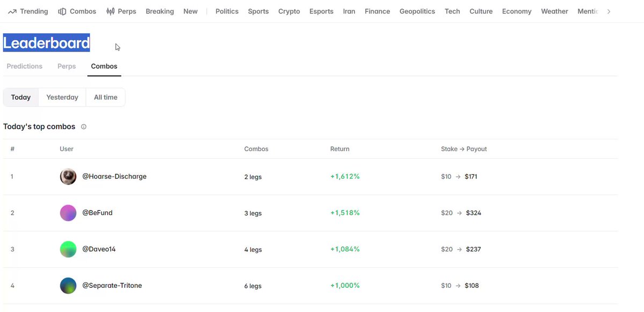Open @BeFund username link
The height and width of the screenshot is (312, 644).
click(x=97, y=213)
